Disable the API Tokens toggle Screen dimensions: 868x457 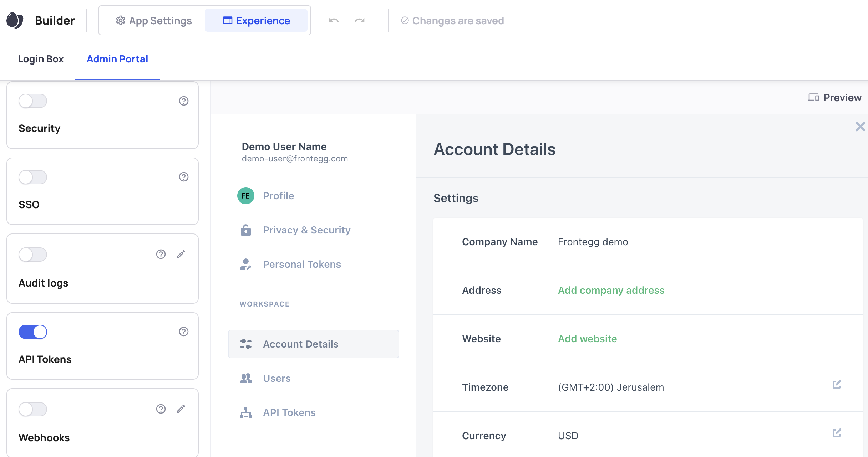(x=33, y=332)
